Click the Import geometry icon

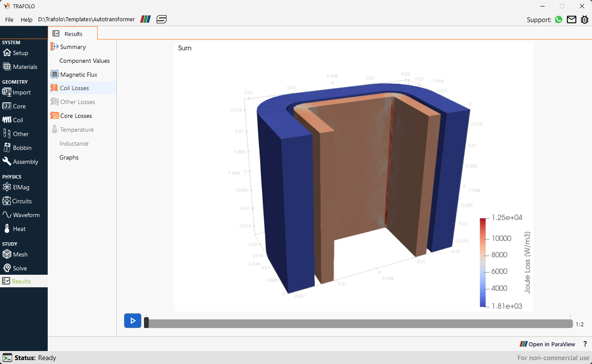point(7,92)
